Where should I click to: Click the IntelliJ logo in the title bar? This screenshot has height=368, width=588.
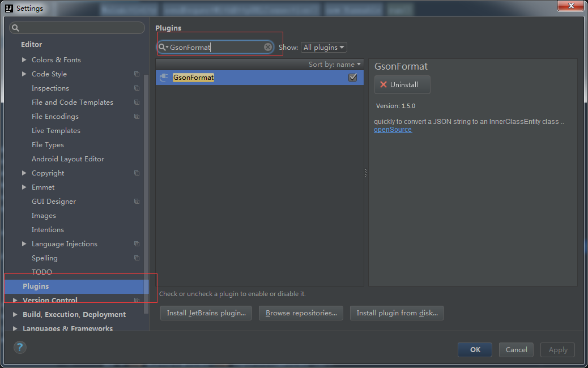[x=9, y=8]
